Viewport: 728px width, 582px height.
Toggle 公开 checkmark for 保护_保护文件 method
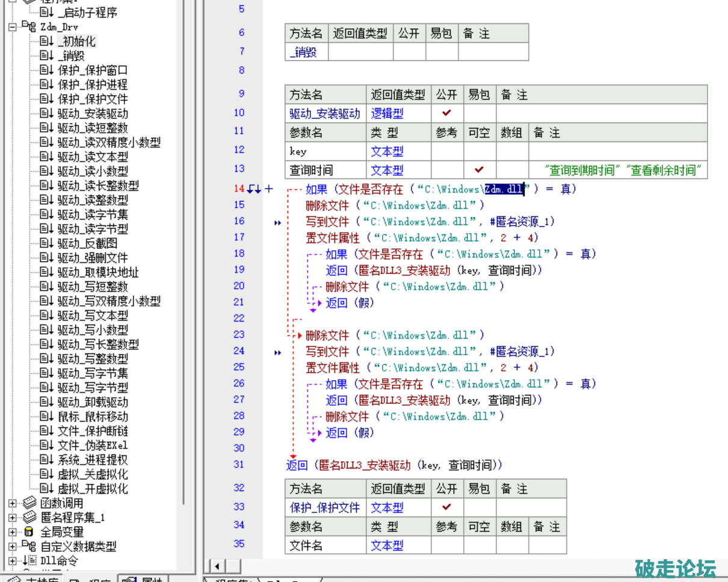[x=446, y=507]
